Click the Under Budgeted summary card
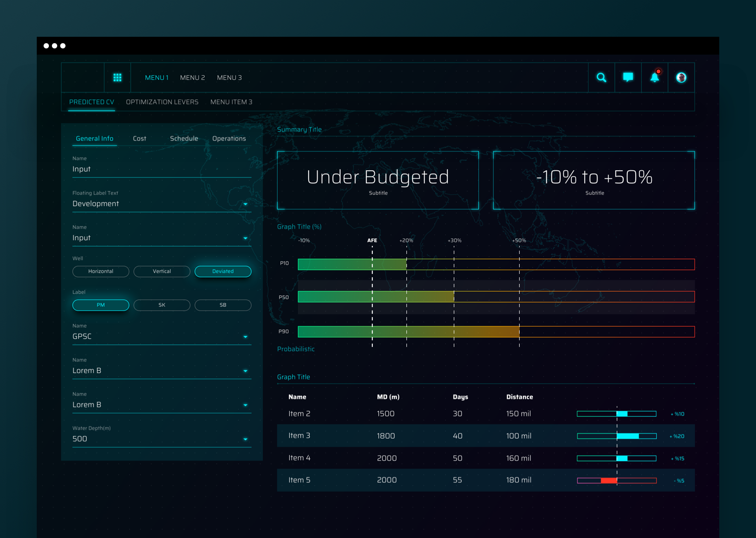The image size is (756, 538). coord(378,180)
